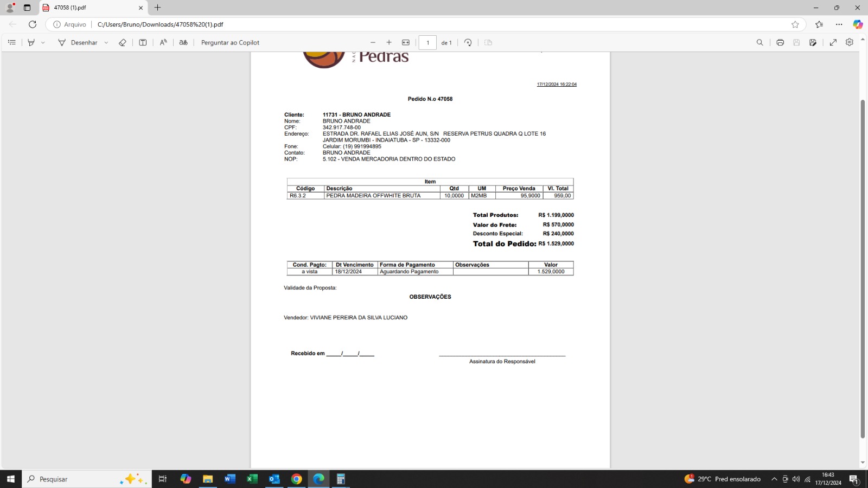Expand the Desenhar options arrow
The image size is (868, 488).
pos(106,42)
